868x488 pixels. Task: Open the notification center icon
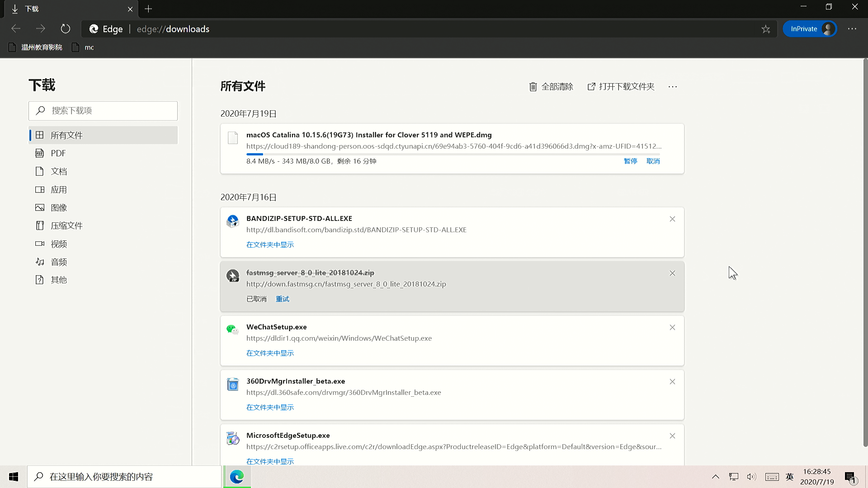click(x=850, y=477)
